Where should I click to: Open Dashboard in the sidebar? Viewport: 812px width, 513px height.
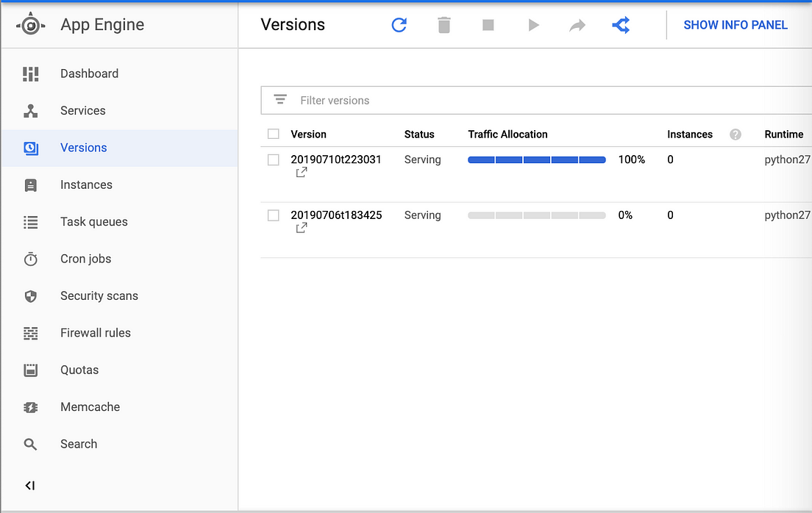tap(120, 73)
